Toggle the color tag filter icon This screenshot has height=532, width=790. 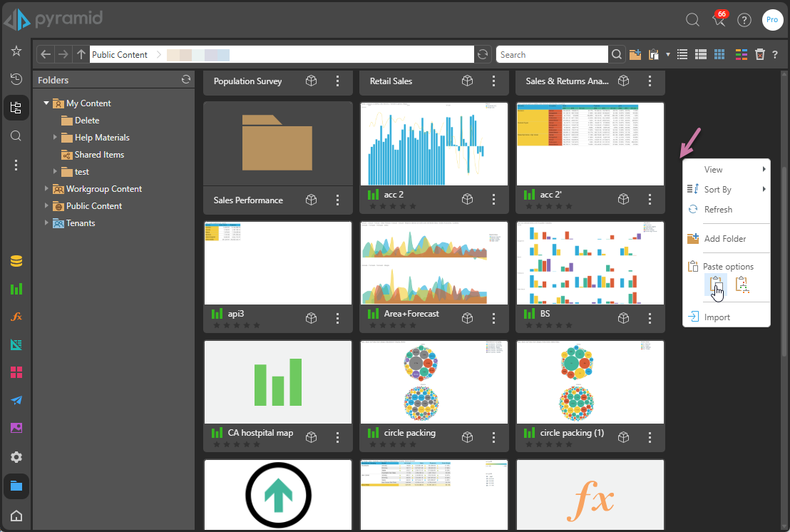point(742,55)
